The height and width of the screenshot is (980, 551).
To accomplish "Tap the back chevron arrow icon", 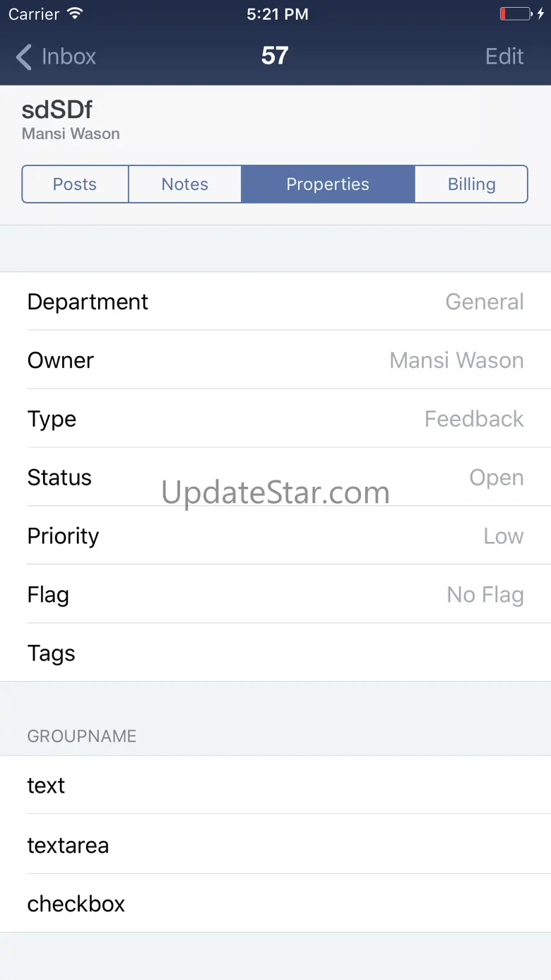I will pos(24,57).
